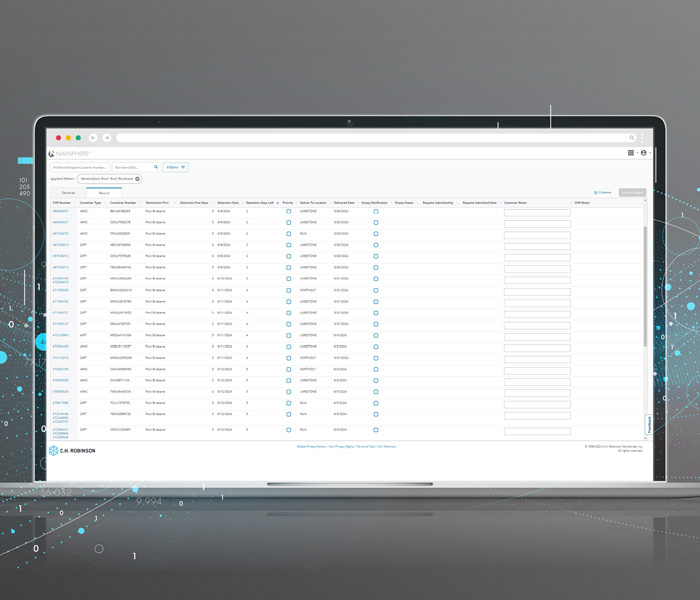Click the first row Customer Notes field
This screenshot has width=700, height=600.
click(x=537, y=212)
